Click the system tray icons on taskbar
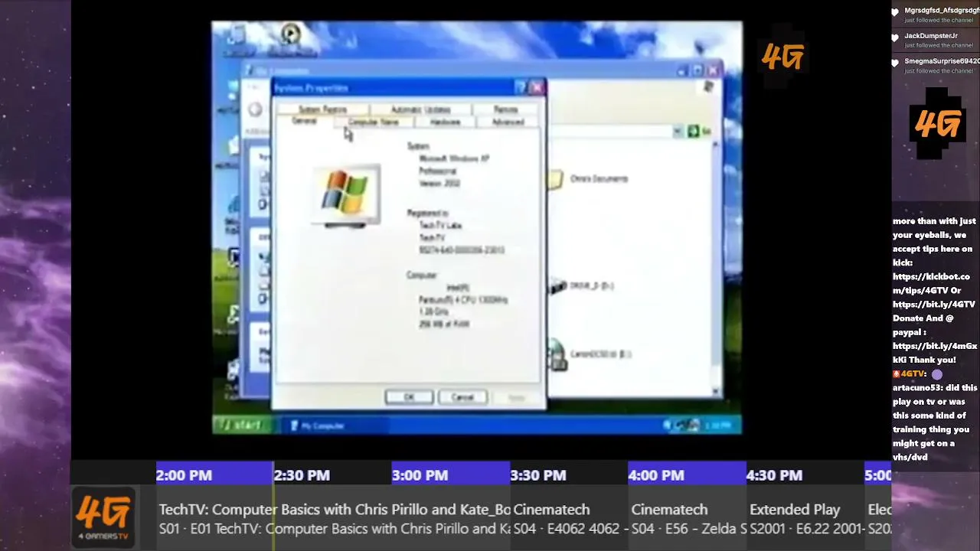 click(681, 425)
